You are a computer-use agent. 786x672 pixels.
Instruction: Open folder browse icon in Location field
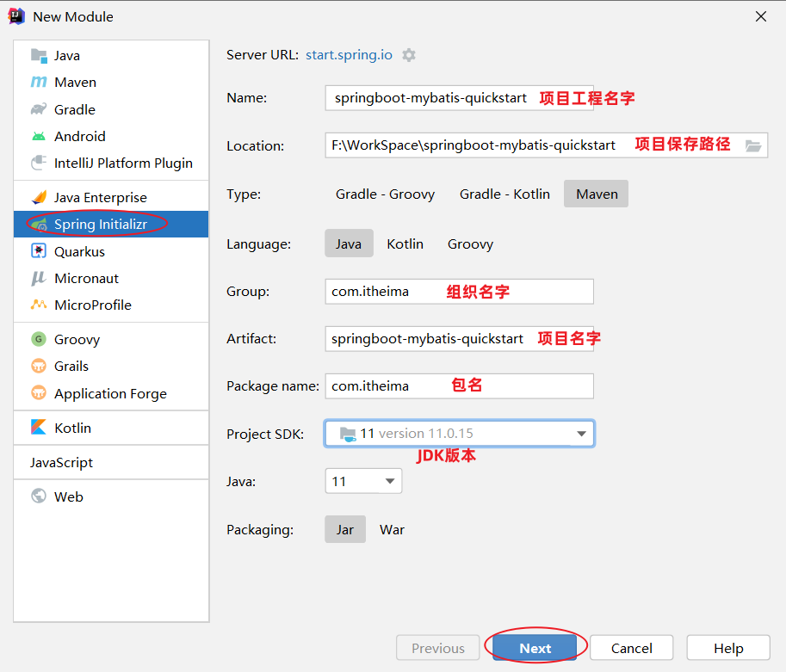pos(753,145)
